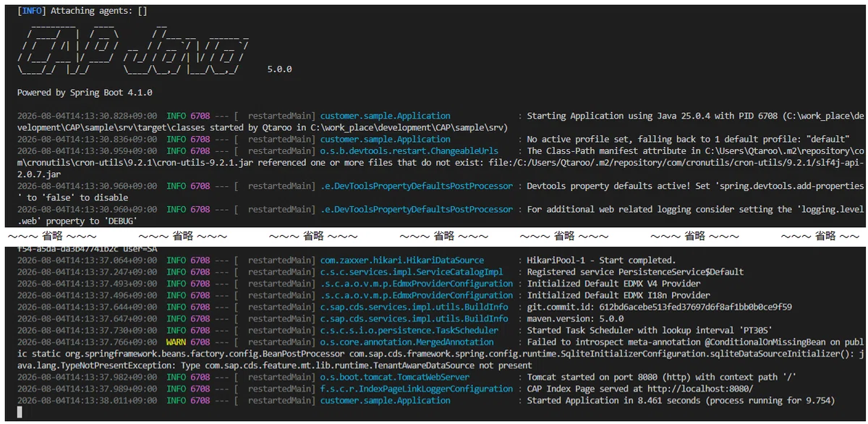Click the o.s.core.annotation.MergedAnnotation logger name
Image resolution: width=868 pixels, height=424 pixels.
pos(407,342)
